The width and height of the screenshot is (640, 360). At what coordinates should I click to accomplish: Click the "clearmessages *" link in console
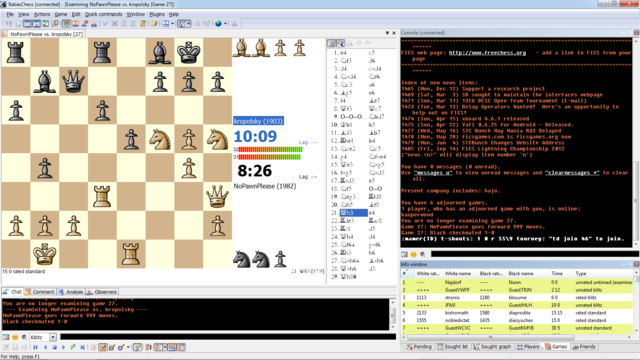pos(572,173)
